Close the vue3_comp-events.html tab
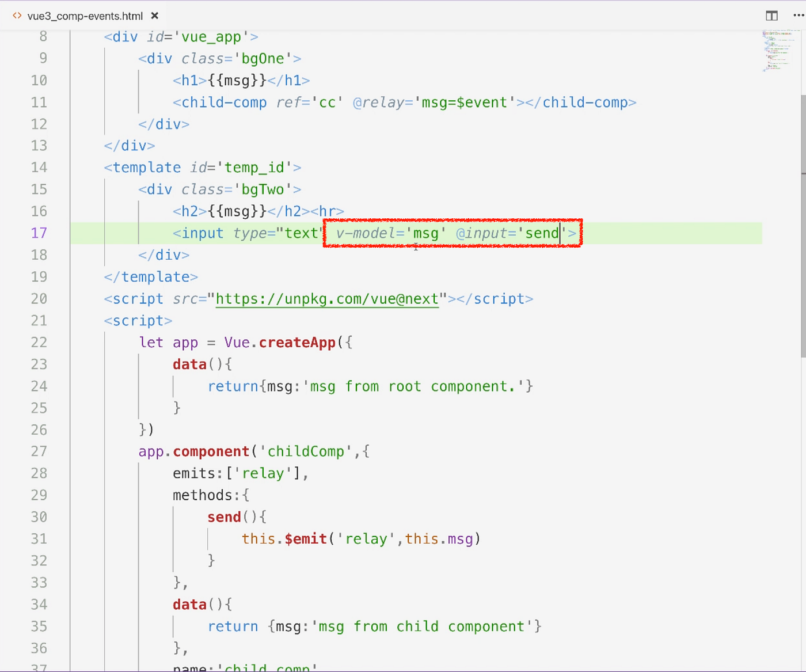Viewport: 806px width, 672px height. tap(154, 16)
